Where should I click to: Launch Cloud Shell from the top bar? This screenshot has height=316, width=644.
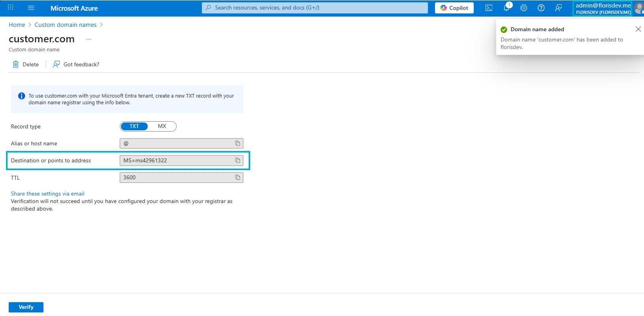pos(489,8)
